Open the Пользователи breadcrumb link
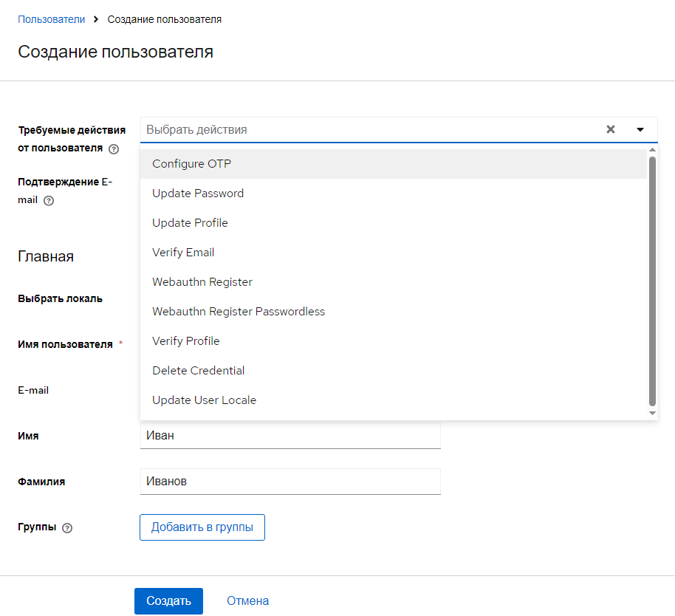This screenshot has height=616, width=675. point(51,19)
